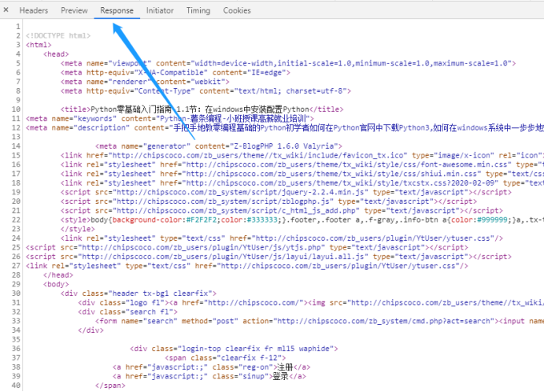This screenshot has width=544, height=392.
Task: Click line number 13 in the gutter
Action: pos(16,137)
